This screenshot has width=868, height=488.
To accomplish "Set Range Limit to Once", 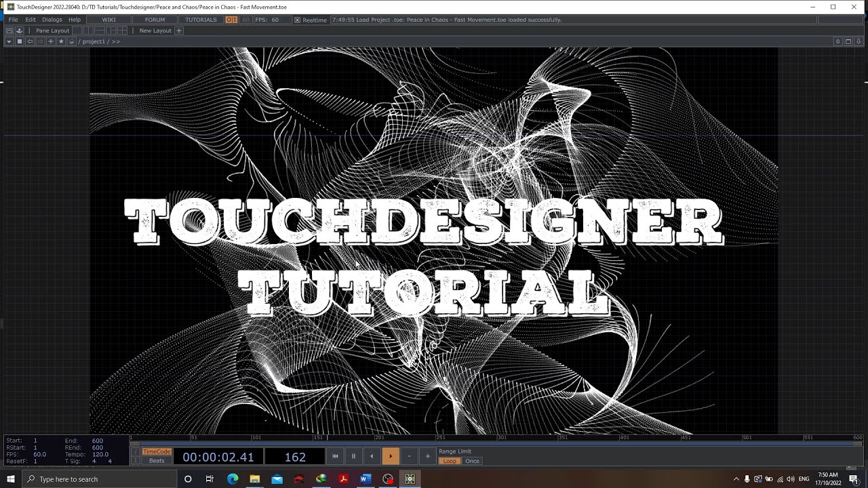I will click(x=472, y=461).
